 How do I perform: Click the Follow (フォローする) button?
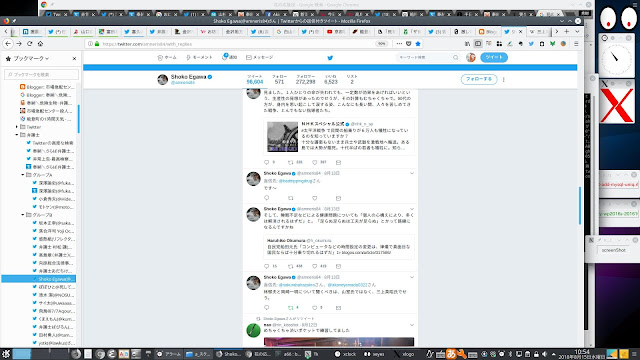[479, 79]
